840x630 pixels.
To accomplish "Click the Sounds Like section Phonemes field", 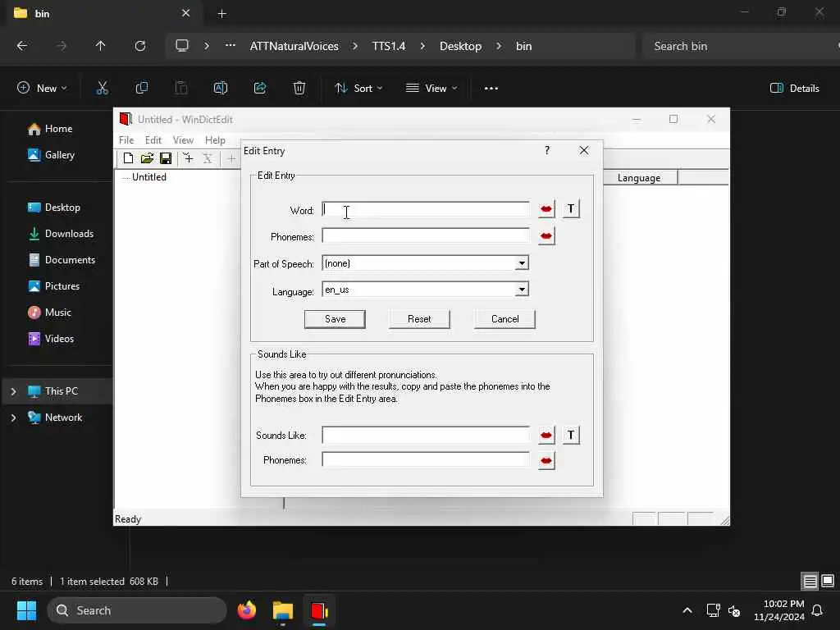I will 426,459.
